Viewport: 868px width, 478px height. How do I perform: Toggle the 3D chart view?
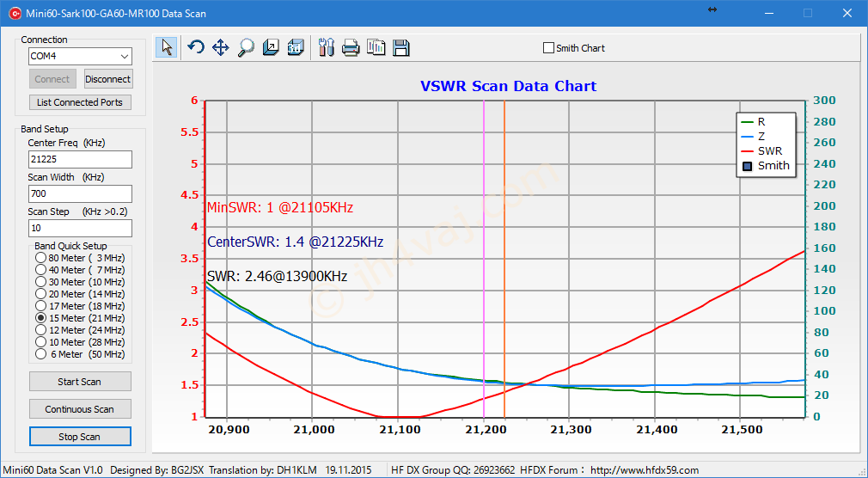[296, 47]
